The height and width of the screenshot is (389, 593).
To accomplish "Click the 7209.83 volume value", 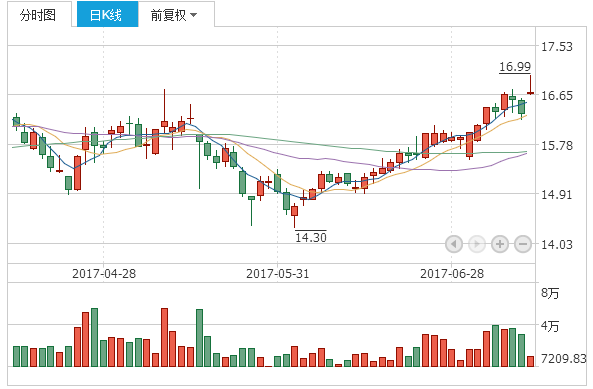I will [564, 358].
